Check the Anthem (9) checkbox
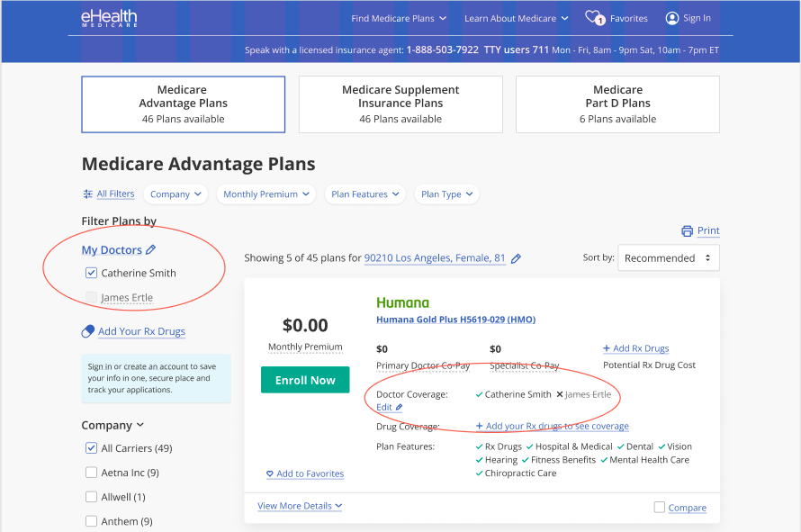 [91, 521]
